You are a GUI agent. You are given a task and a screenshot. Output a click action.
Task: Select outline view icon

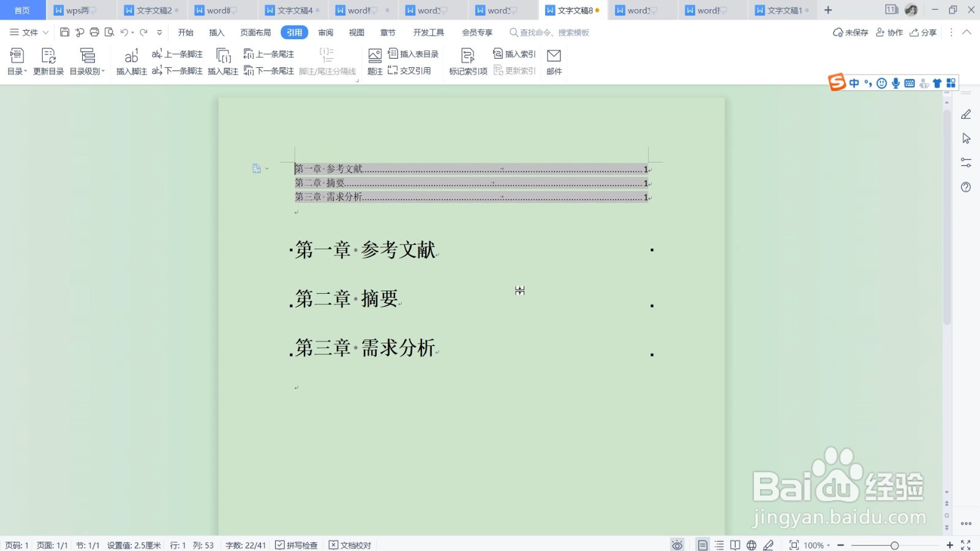719,545
